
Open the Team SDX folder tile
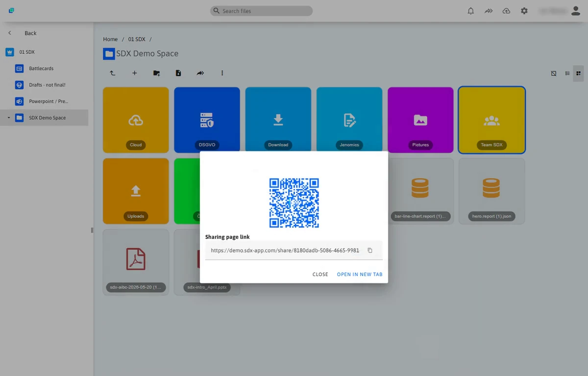pyautogui.click(x=491, y=120)
